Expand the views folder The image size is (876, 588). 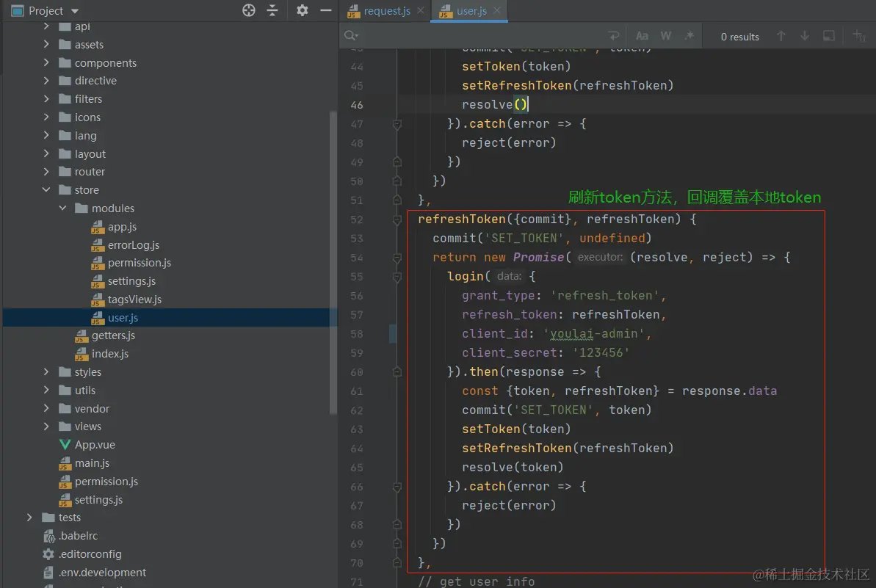[46, 427]
